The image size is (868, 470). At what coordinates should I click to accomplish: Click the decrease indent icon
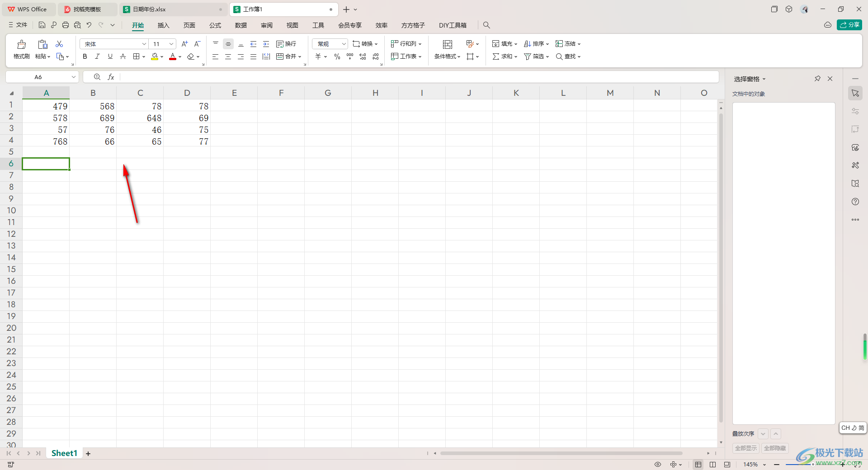pyautogui.click(x=254, y=44)
